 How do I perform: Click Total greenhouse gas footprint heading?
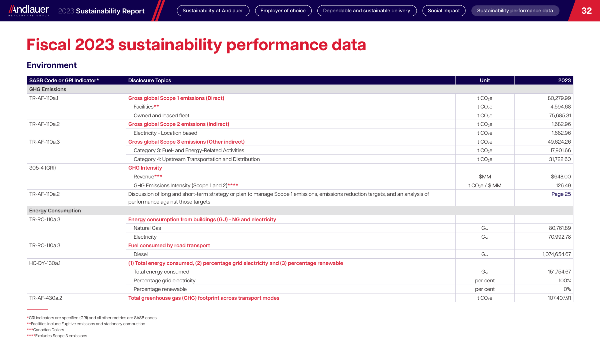(x=204, y=298)
